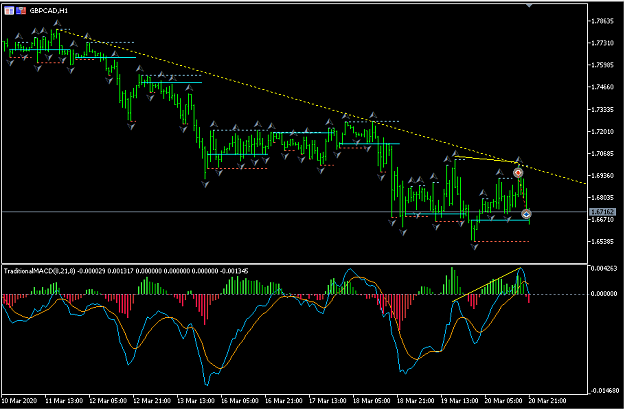625x410 pixels.
Task: Click the 20 Mar 05:00 time label
Action: pyautogui.click(x=505, y=400)
